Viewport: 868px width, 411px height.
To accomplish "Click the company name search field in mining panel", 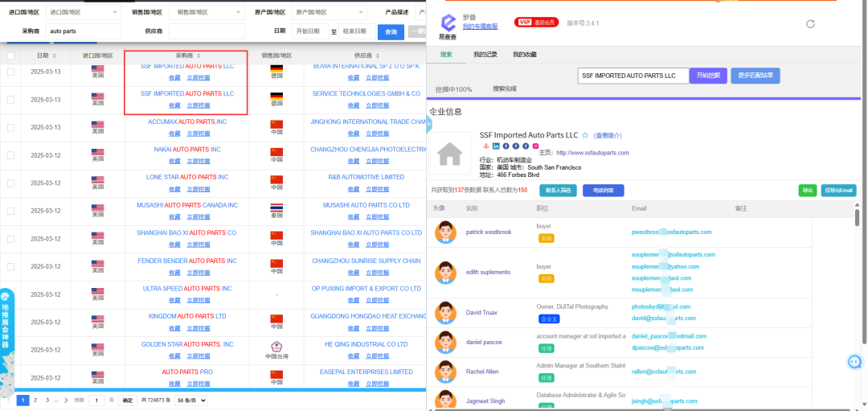I will [x=633, y=76].
